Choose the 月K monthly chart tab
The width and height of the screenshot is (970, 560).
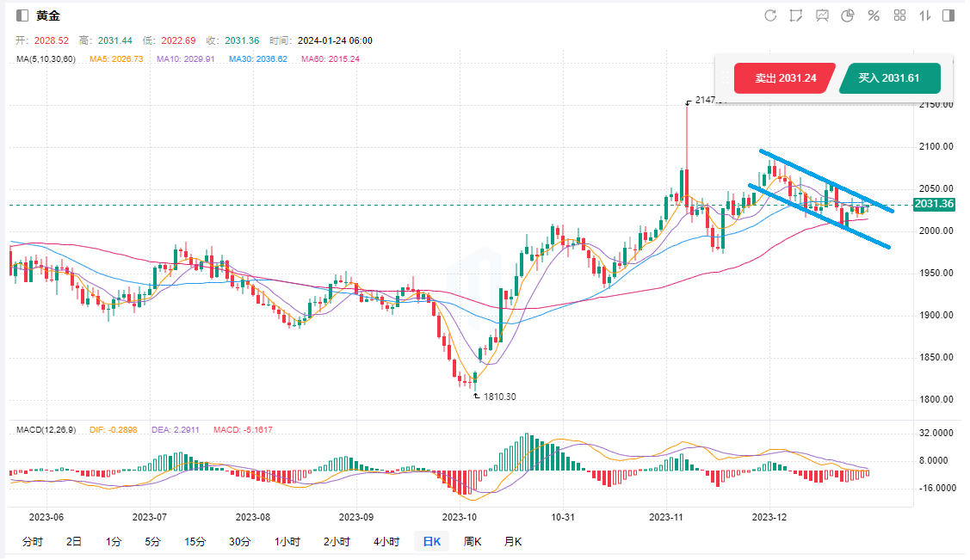tap(513, 541)
